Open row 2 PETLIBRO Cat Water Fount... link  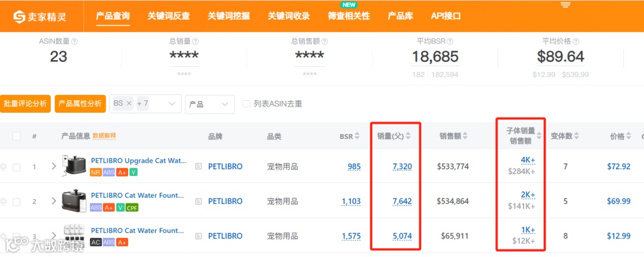(x=137, y=196)
